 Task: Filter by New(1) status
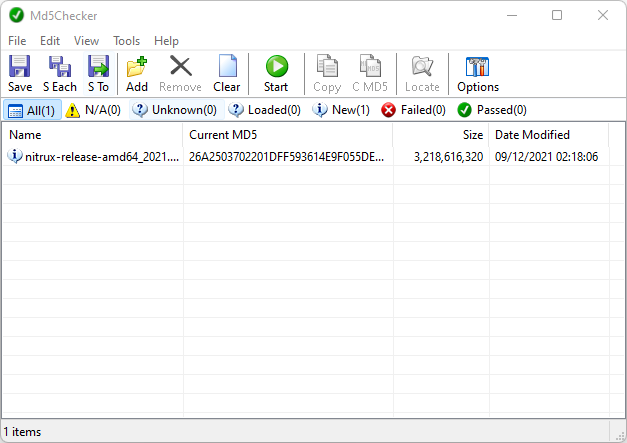341,110
